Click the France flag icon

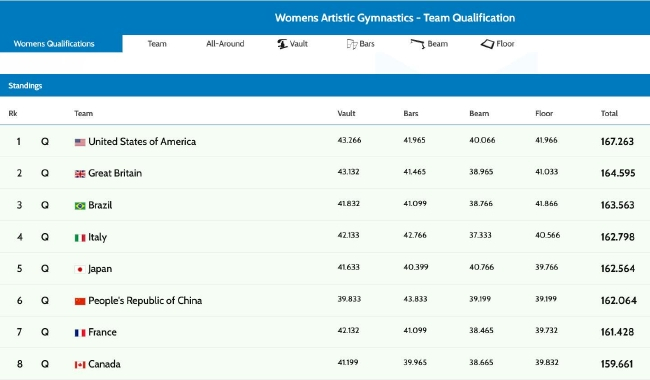coord(80,333)
